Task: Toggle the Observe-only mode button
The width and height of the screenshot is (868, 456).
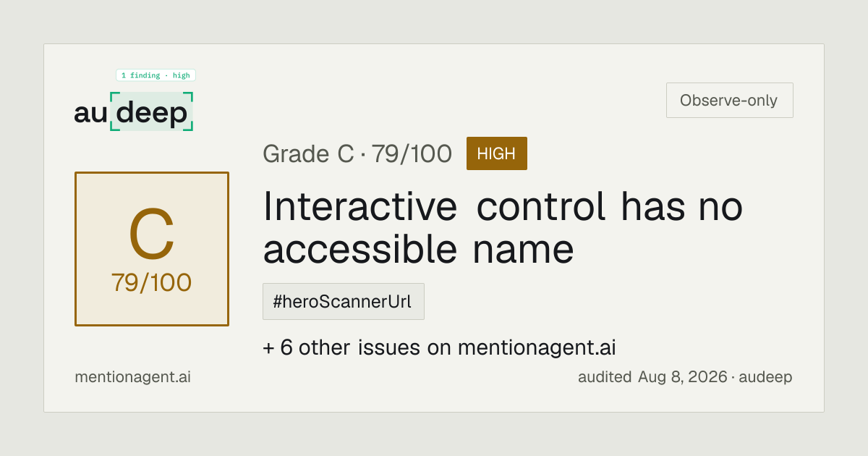Action: (729, 101)
